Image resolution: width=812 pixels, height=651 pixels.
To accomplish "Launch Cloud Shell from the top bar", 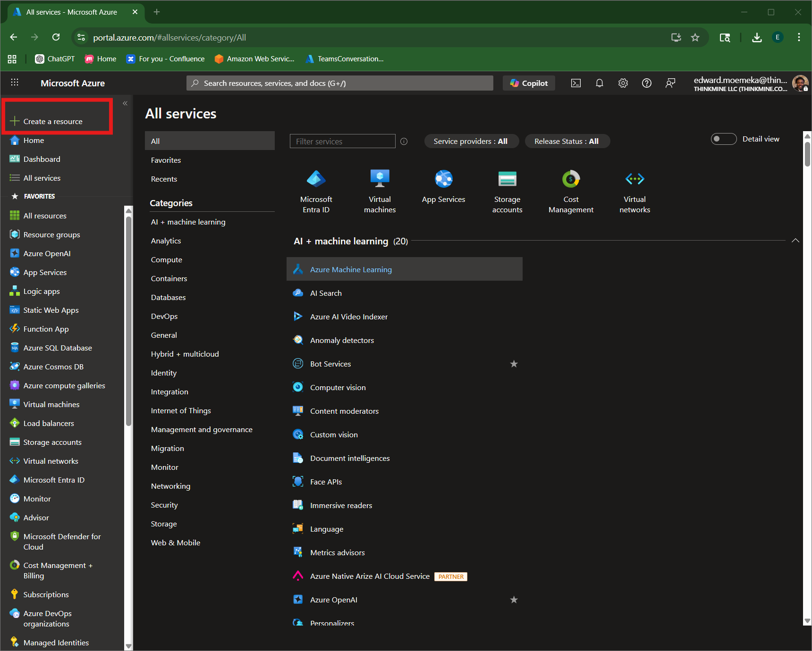I will coord(576,83).
